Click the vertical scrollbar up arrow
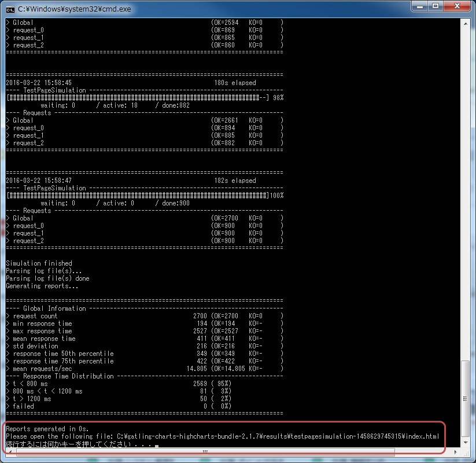The image size is (476, 463). [466, 23]
